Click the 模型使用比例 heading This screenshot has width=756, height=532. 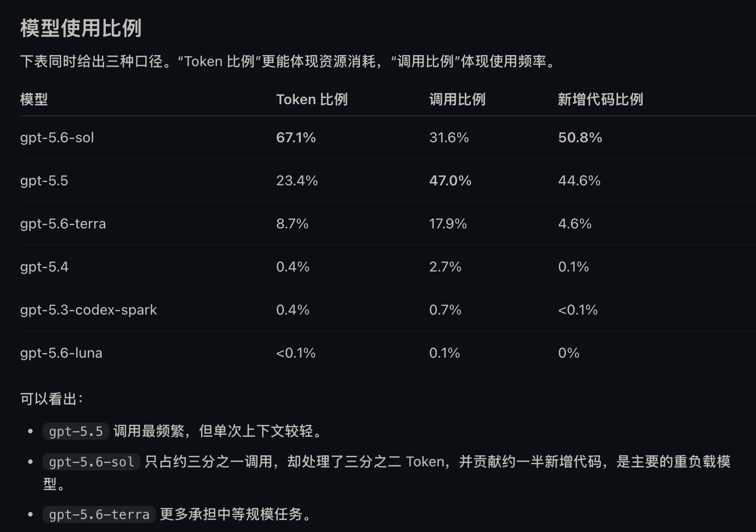click(81, 28)
